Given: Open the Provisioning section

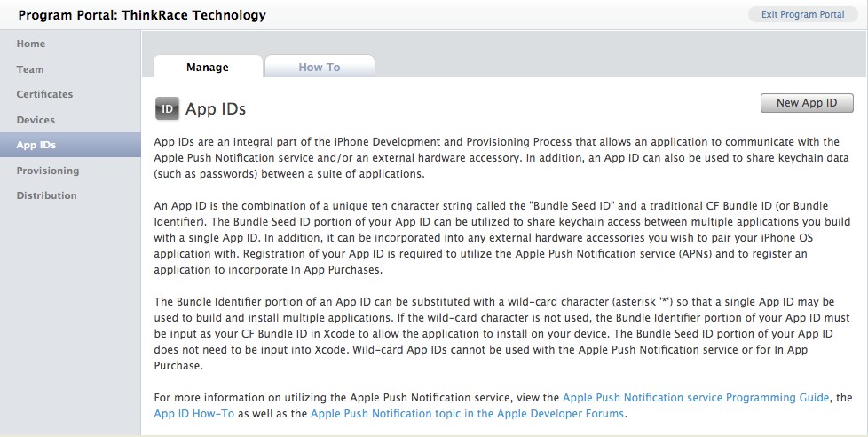Looking at the screenshot, I should (48, 171).
